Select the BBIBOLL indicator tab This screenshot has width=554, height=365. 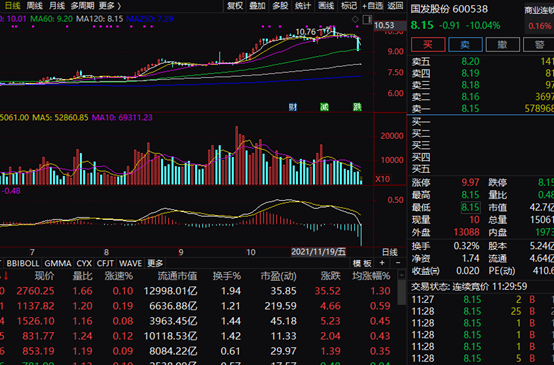click(x=23, y=263)
